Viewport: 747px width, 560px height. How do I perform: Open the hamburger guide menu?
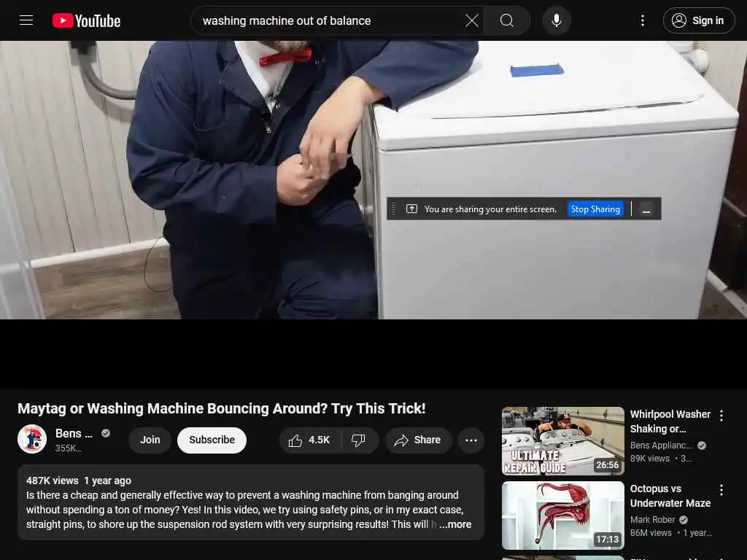(26, 20)
